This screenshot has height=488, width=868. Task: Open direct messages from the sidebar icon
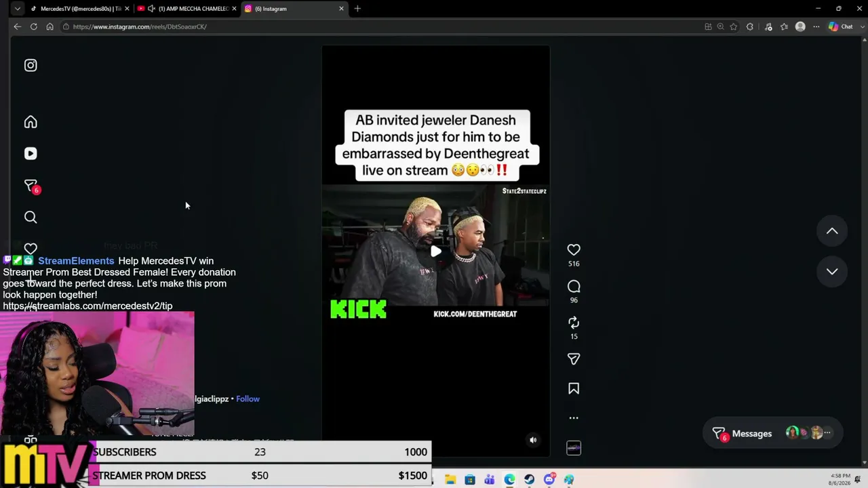31,186
